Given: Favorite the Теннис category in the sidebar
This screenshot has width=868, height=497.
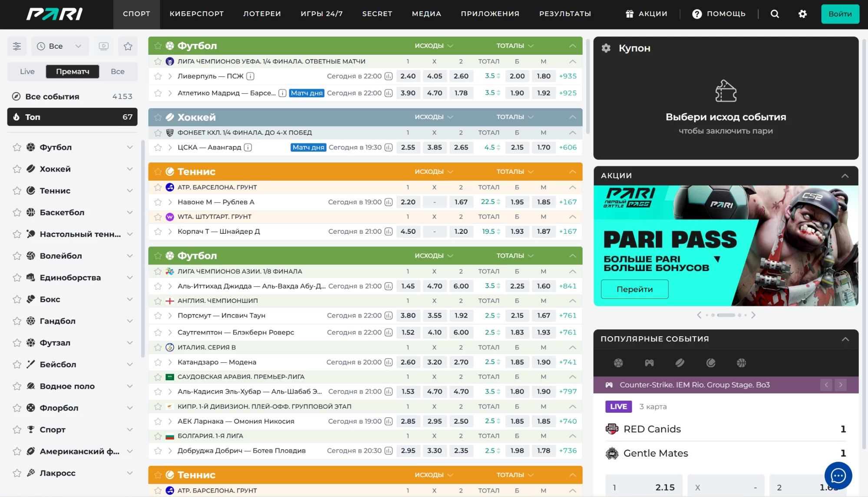Looking at the screenshot, I should point(17,191).
